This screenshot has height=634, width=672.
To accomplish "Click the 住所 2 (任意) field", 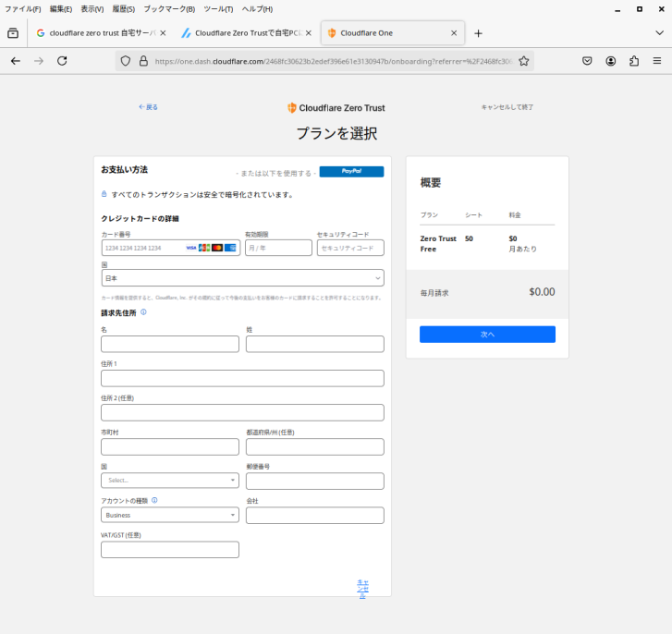I will [242, 412].
